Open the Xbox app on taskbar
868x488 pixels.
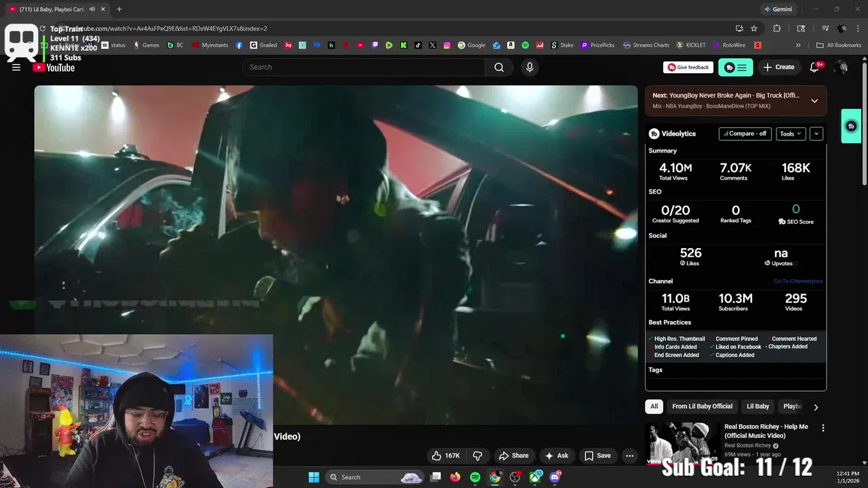[x=535, y=477]
